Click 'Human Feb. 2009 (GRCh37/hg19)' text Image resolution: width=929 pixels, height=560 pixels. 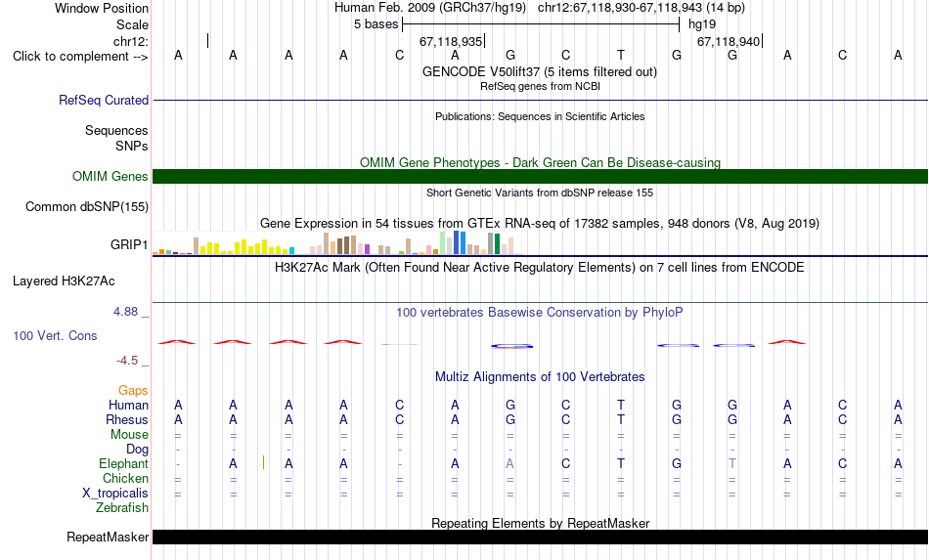click(430, 8)
